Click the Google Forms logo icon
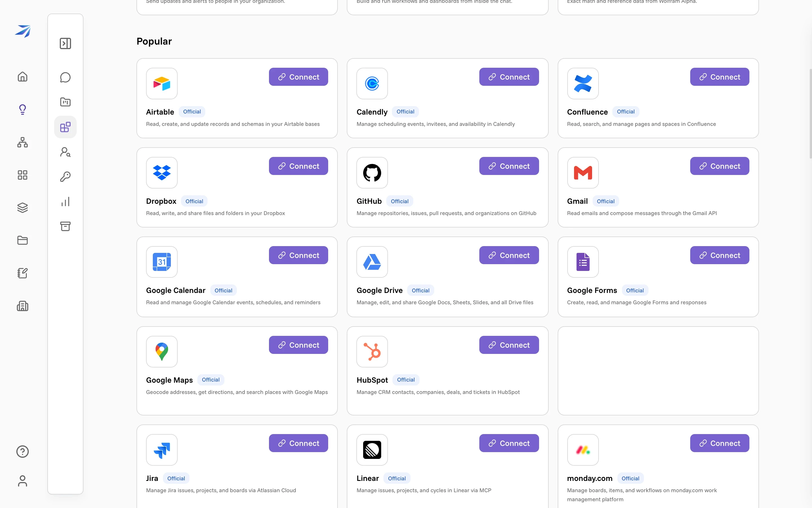The height and width of the screenshot is (508, 812). click(x=583, y=262)
